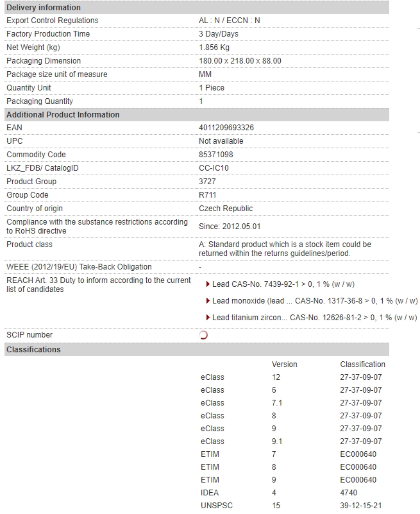This screenshot has height=514, width=420.
Task: Select the MM package size unit
Action: 205,74
